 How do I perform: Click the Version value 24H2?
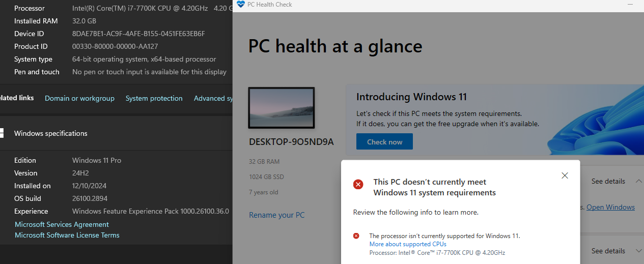click(x=81, y=173)
